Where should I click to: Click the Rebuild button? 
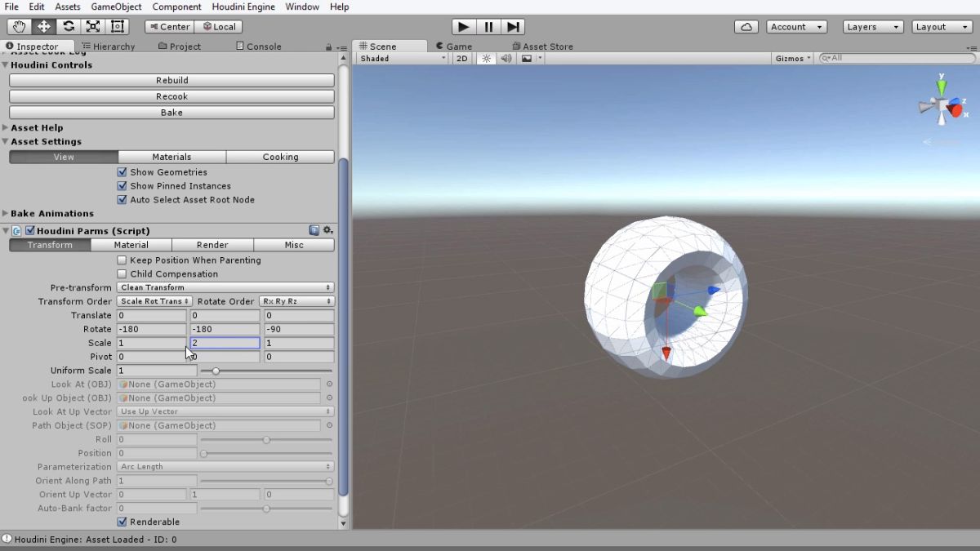point(171,81)
